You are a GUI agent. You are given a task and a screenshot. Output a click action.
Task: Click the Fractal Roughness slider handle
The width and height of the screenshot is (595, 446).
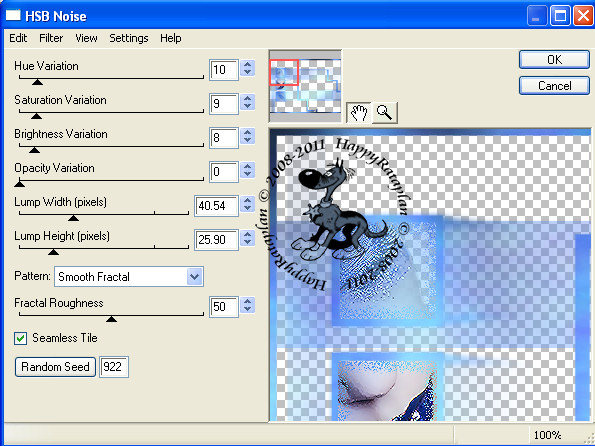(111, 319)
